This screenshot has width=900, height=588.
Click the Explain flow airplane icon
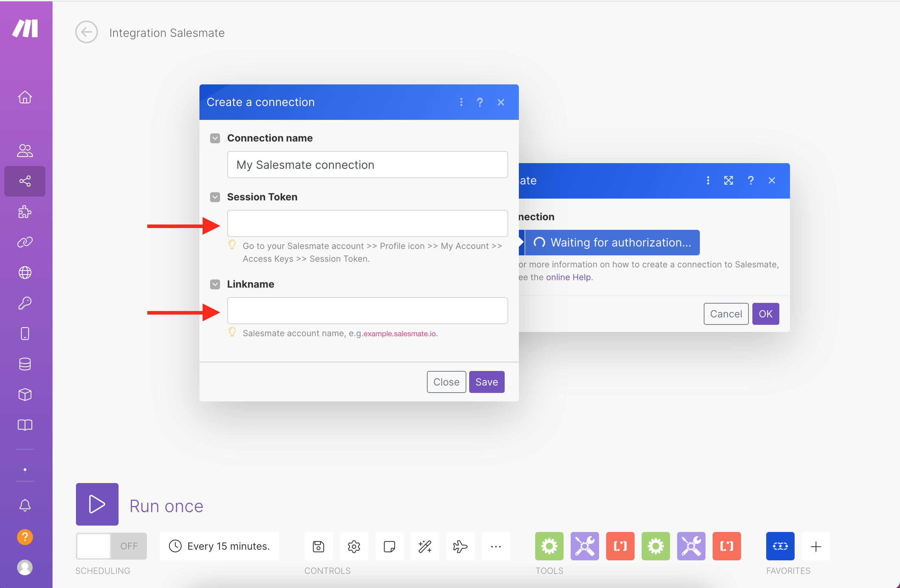pyautogui.click(x=461, y=547)
